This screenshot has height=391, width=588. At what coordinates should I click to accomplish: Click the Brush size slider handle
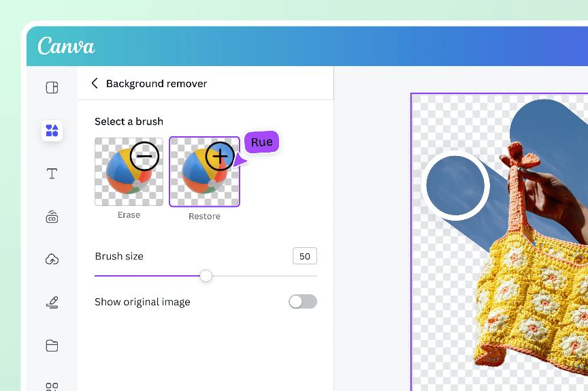coord(206,276)
